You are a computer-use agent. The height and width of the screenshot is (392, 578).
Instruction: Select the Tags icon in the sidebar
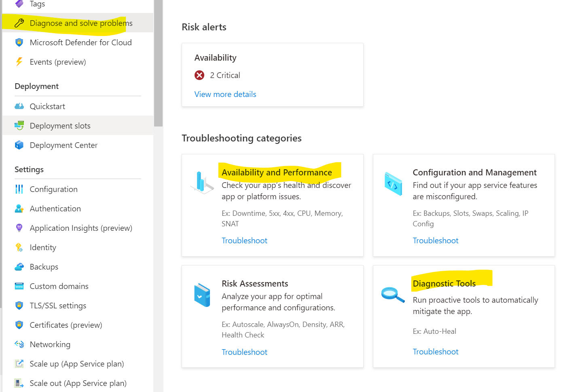point(19,4)
